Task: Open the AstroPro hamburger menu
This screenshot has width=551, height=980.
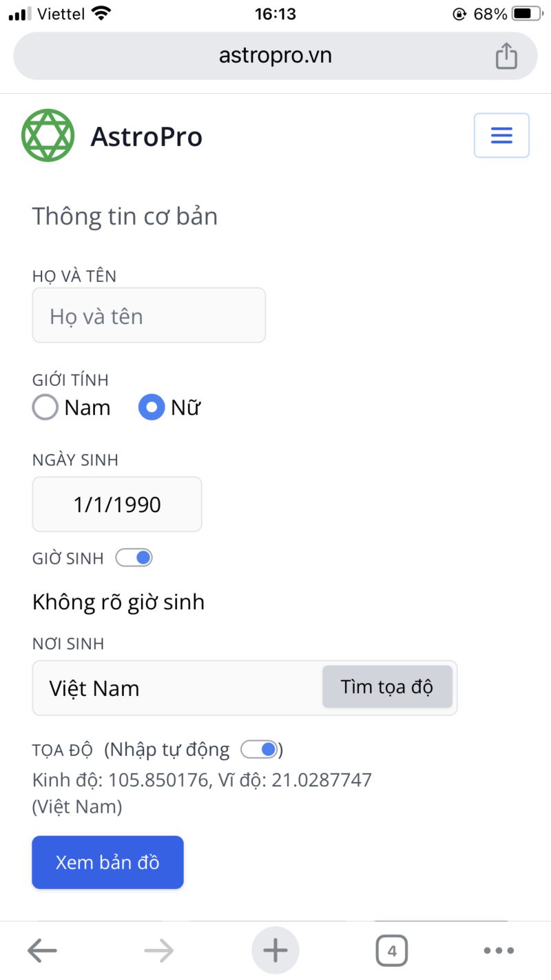Action: point(501,135)
